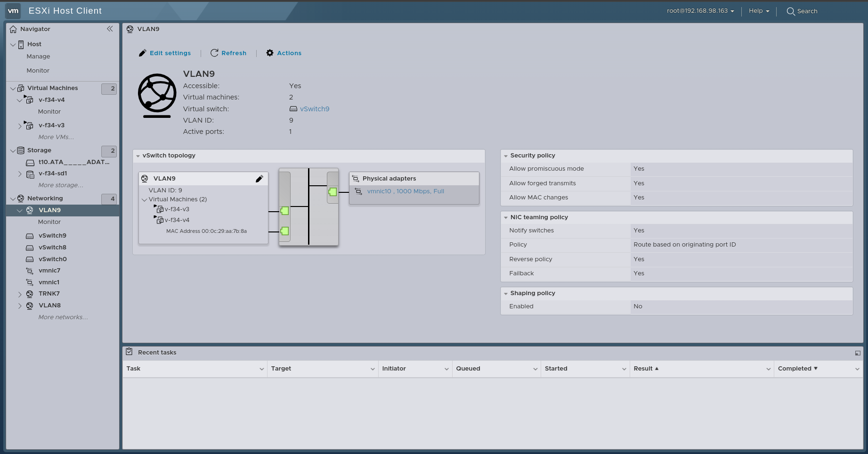Click the vSwitch9 icon in summary details
The image size is (868, 454).
(293, 109)
